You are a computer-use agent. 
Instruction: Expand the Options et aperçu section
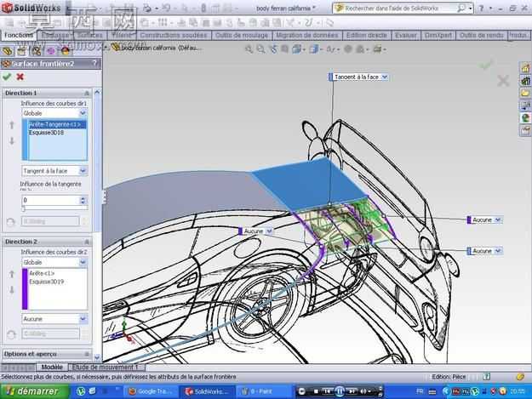[87, 354]
